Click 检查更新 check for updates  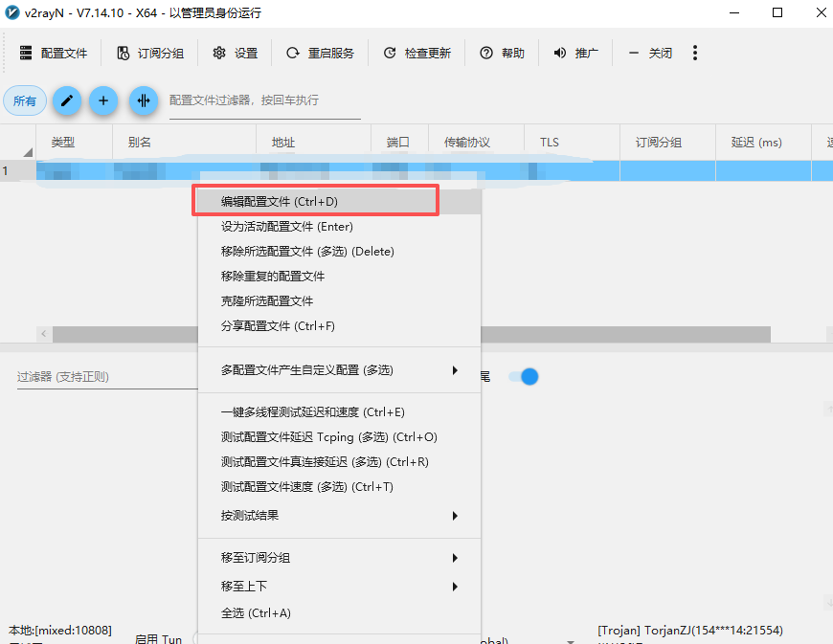click(x=417, y=53)
